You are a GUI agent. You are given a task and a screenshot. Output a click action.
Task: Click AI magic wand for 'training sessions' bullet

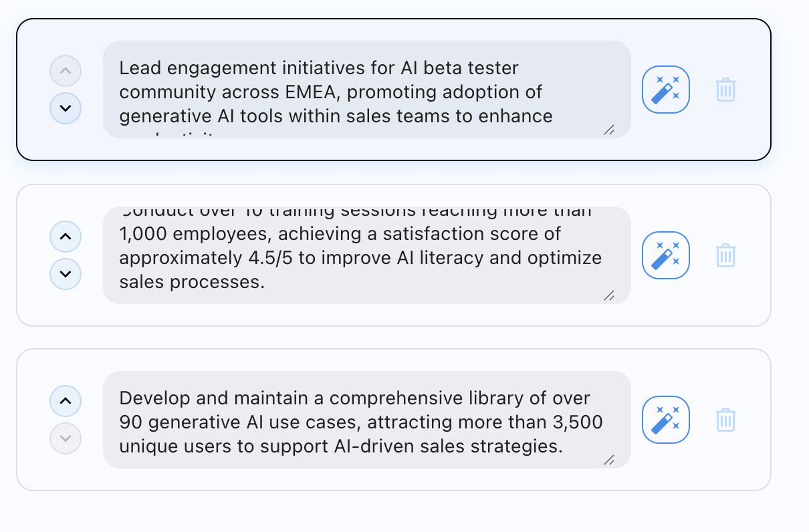pyautogui.click(x=665, y=255)
